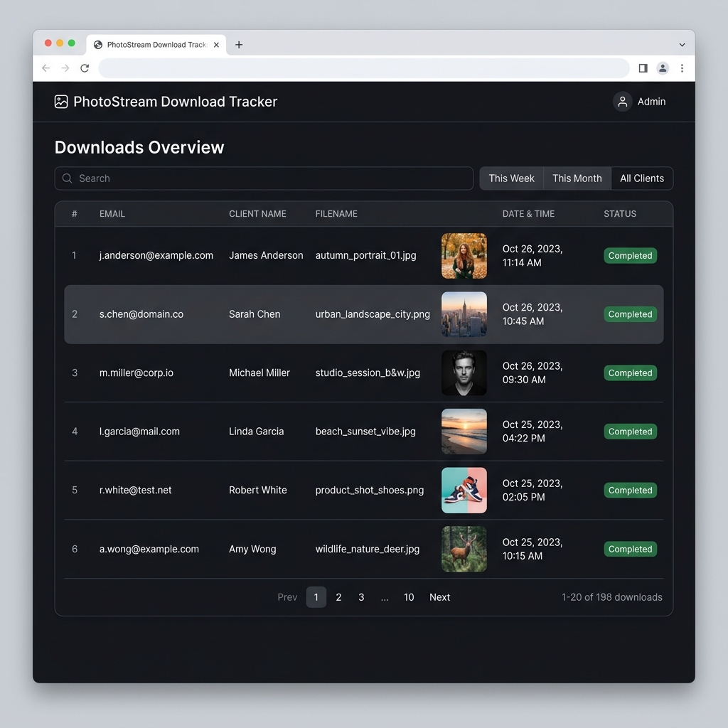Open the urban landscape city thumbnail
The height and width of the screenshot is (728, 728).
click(x=464, y=314)
